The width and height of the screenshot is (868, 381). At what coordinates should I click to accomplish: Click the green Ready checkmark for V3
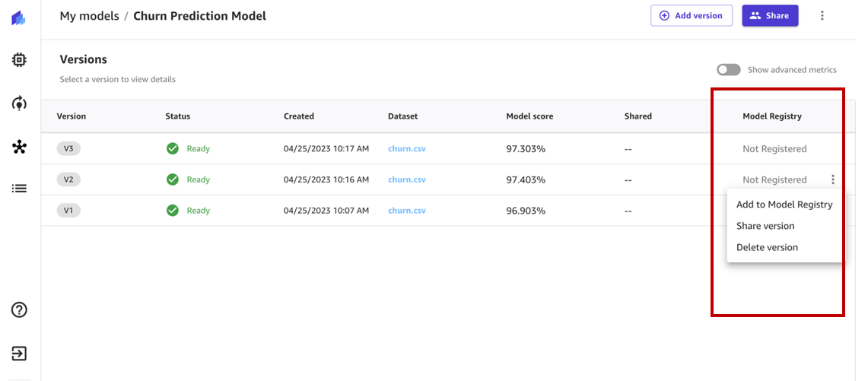pyautogui.click(x=173, y=148)
